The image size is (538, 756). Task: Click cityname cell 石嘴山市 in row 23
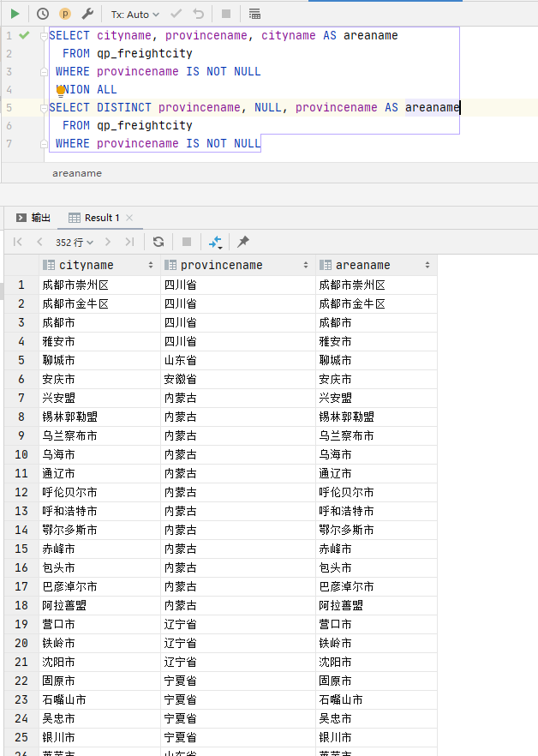(x=99, y=699)
